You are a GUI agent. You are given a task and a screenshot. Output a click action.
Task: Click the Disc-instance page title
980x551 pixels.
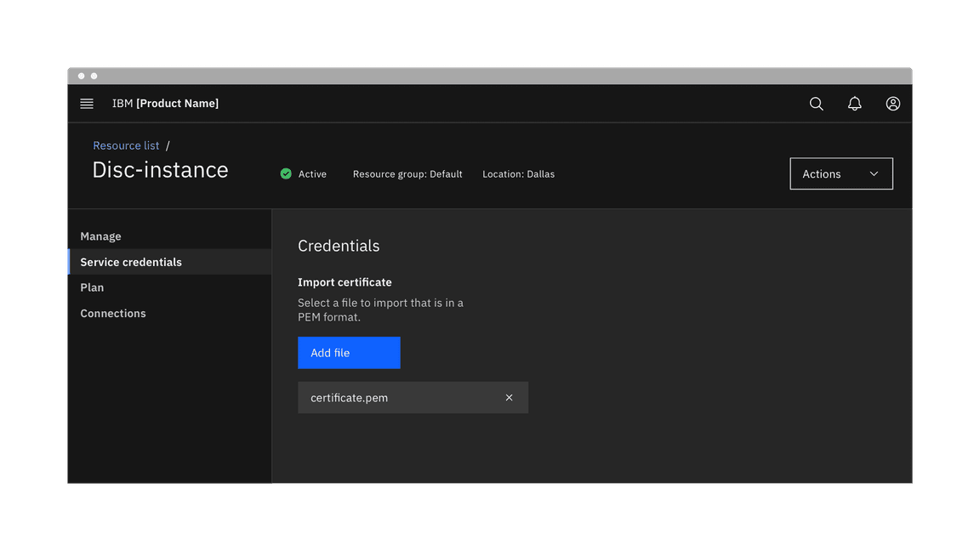pyautogui.click(x=160, y=169)
